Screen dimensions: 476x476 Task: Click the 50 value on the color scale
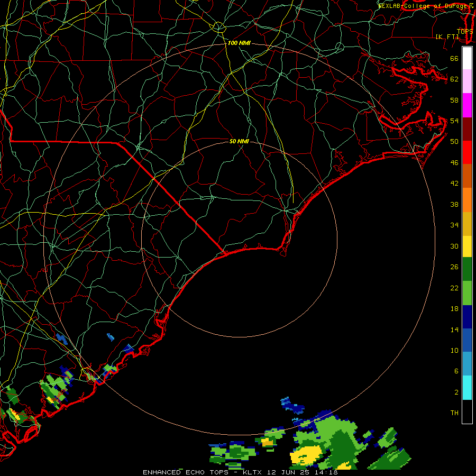pos(454,141)
